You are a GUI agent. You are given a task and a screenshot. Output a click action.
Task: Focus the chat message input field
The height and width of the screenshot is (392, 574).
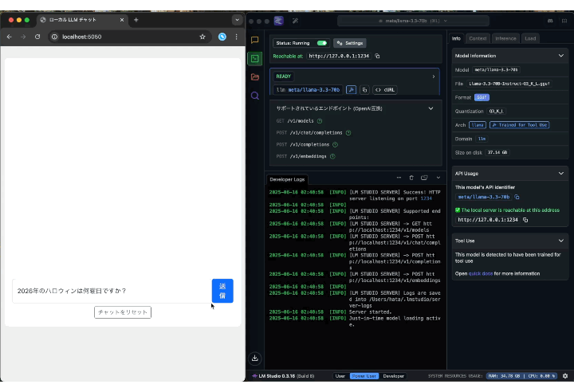coord(112,291)
